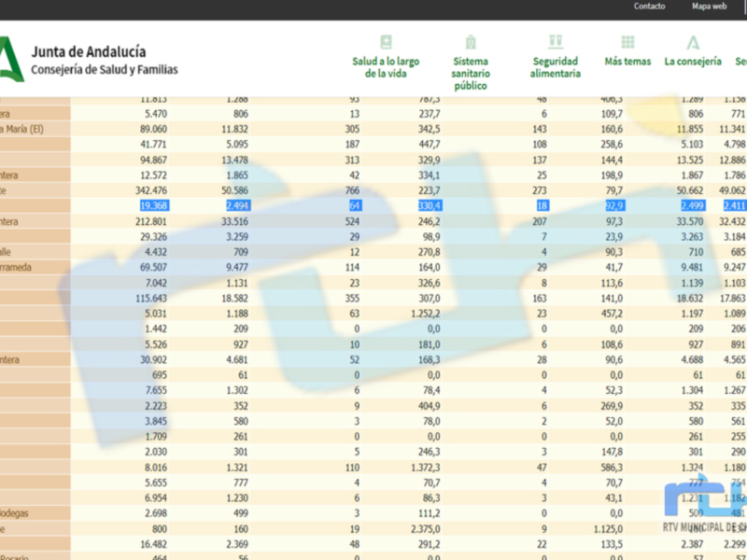Click the highlighted value 92,9
Viewport: 747px width, 560px height.
614,205
